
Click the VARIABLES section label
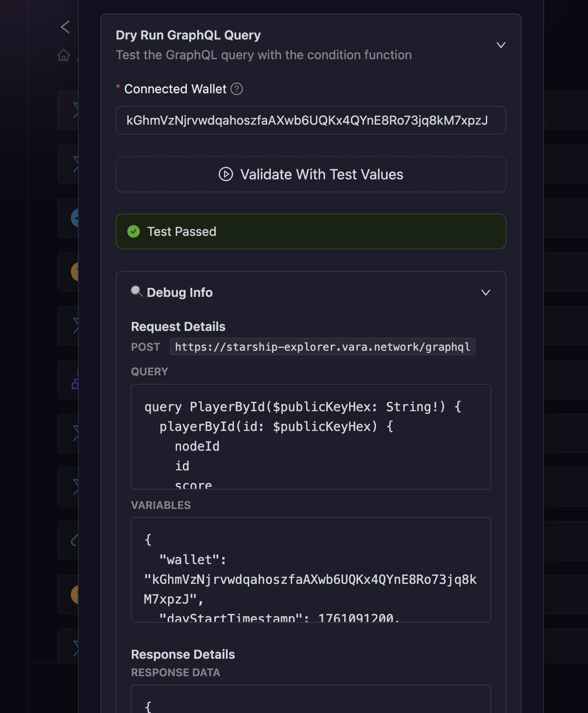(161, 505)
